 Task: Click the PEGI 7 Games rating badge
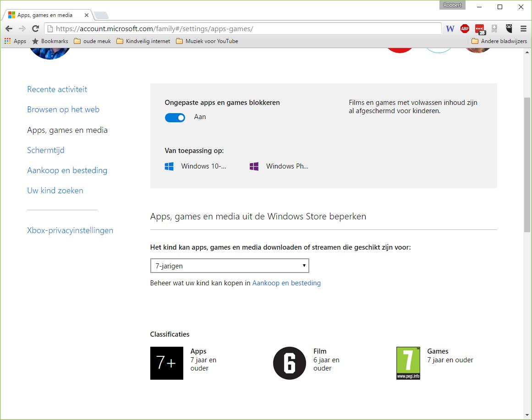(x=408, y=363)
